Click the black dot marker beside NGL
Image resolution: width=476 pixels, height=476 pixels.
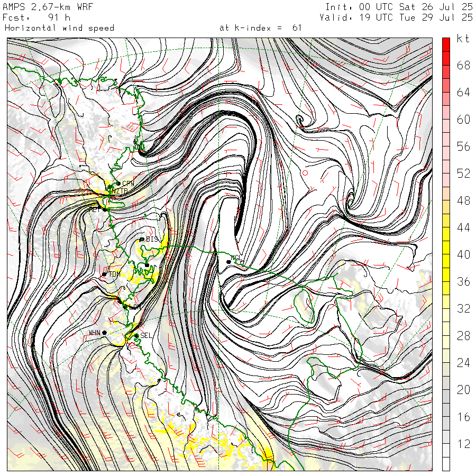coord(228,262)
